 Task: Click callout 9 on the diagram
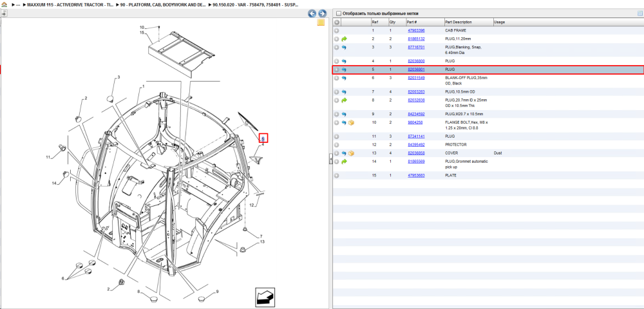point(217,292)
